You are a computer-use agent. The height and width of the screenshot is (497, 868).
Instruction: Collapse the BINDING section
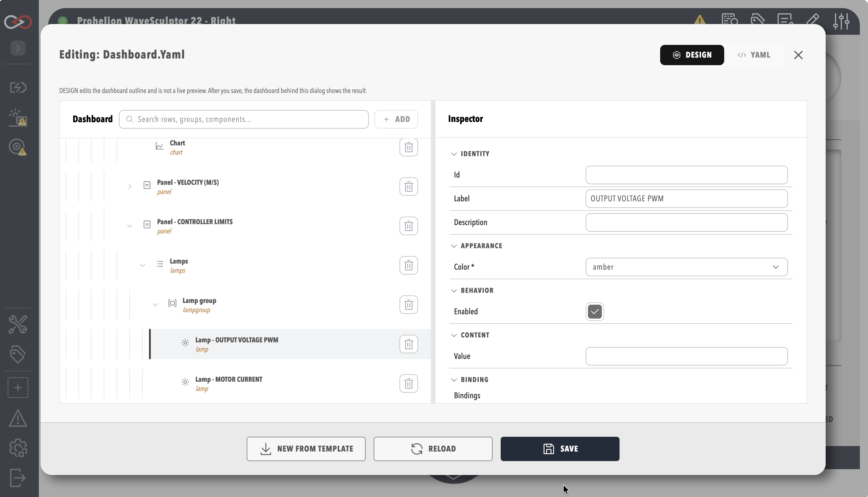(454, 380)
